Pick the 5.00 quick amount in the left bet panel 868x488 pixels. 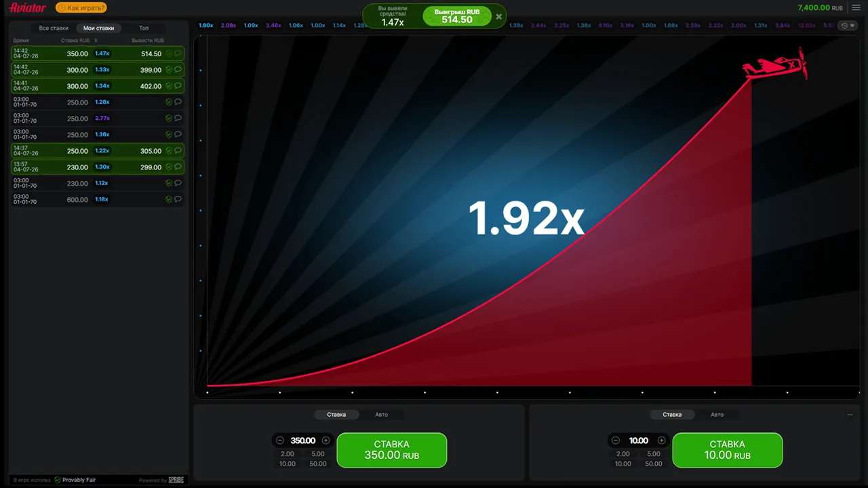[x=318, y=454]
